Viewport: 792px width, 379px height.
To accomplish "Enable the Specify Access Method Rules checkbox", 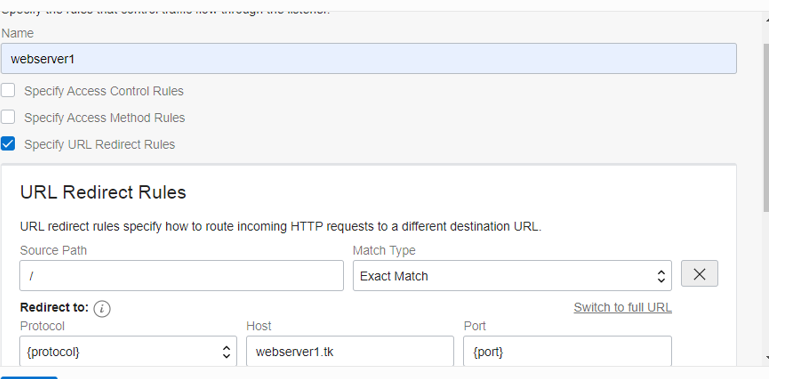I will point(8,117).
